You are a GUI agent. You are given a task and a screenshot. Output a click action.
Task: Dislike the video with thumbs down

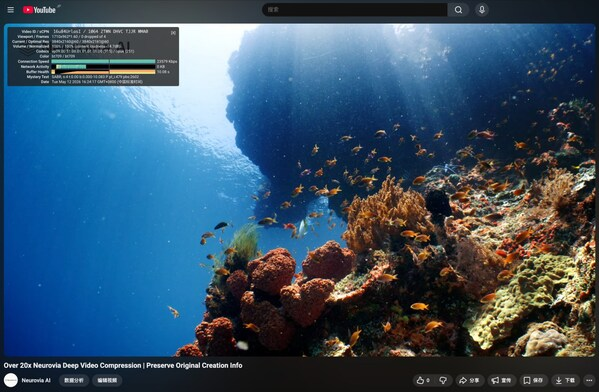pos(443,381)
